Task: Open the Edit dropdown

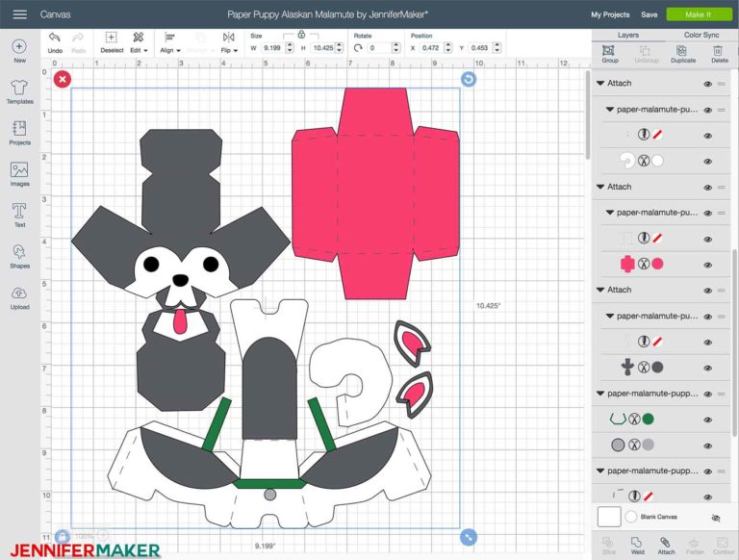Action: point(139,42)
